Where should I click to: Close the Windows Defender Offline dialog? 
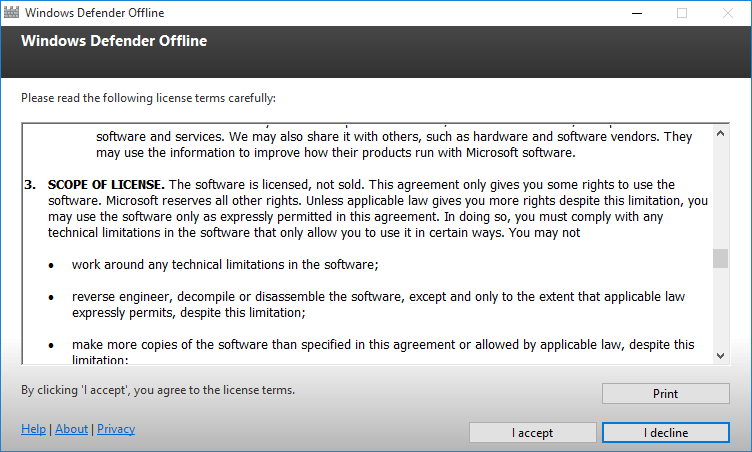[x=728, y=13]
